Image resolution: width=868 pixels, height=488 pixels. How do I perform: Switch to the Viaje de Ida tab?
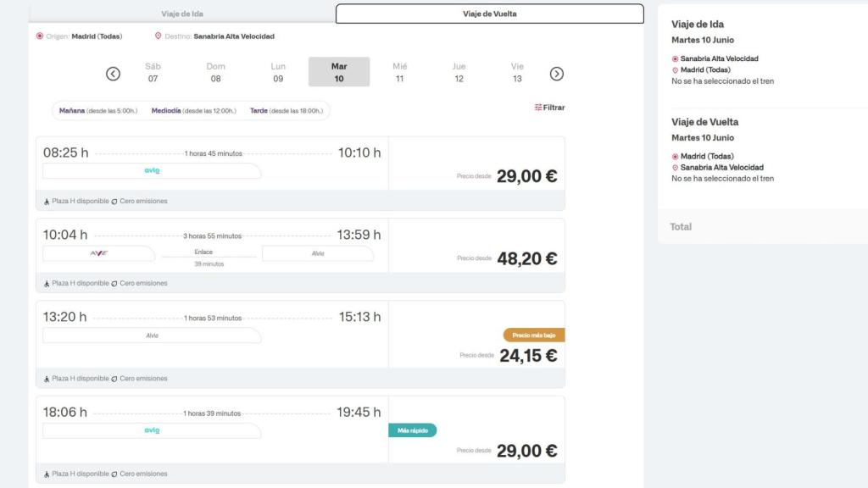point(183,13)
